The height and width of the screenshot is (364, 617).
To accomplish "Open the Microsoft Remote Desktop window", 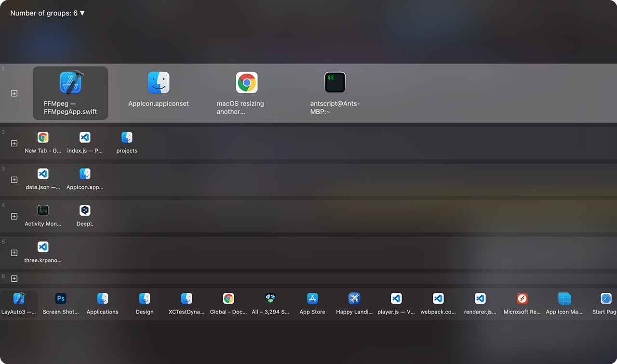I will 522,304.
